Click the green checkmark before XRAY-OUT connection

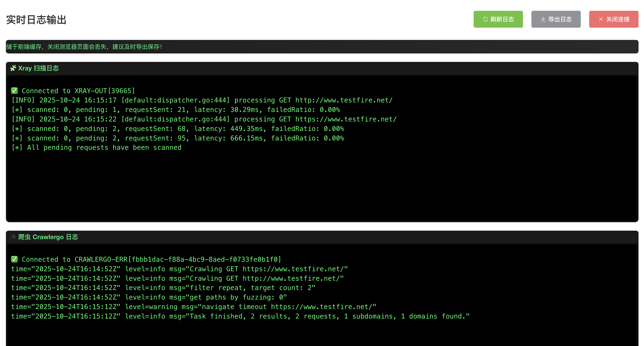pos(14,91)
